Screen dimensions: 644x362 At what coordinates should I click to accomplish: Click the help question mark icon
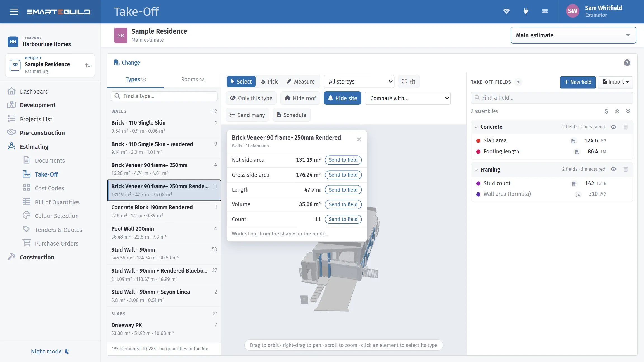pyautogui.click(x=627, y=63)
